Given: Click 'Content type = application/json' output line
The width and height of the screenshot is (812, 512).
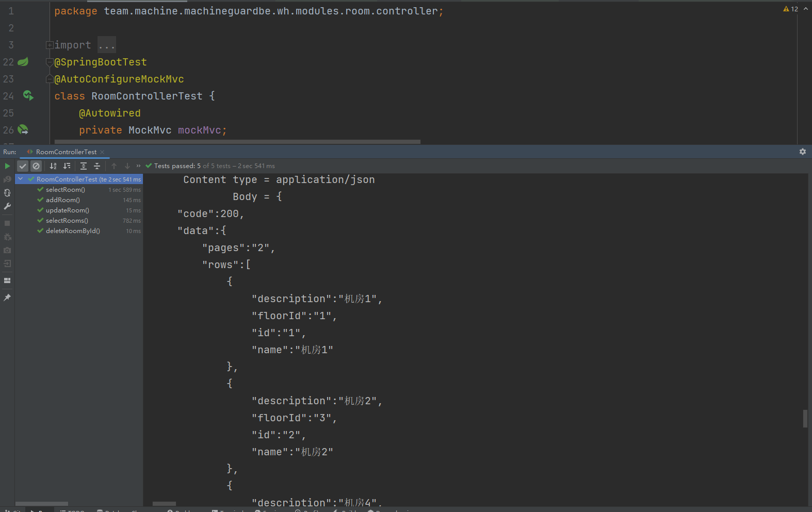Looking at the screenshot, I should pyautogui.click(x=279, y=180).
